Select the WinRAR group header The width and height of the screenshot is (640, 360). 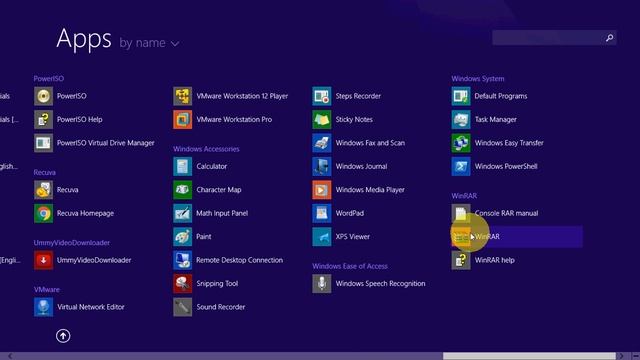(x=464, y=196)
